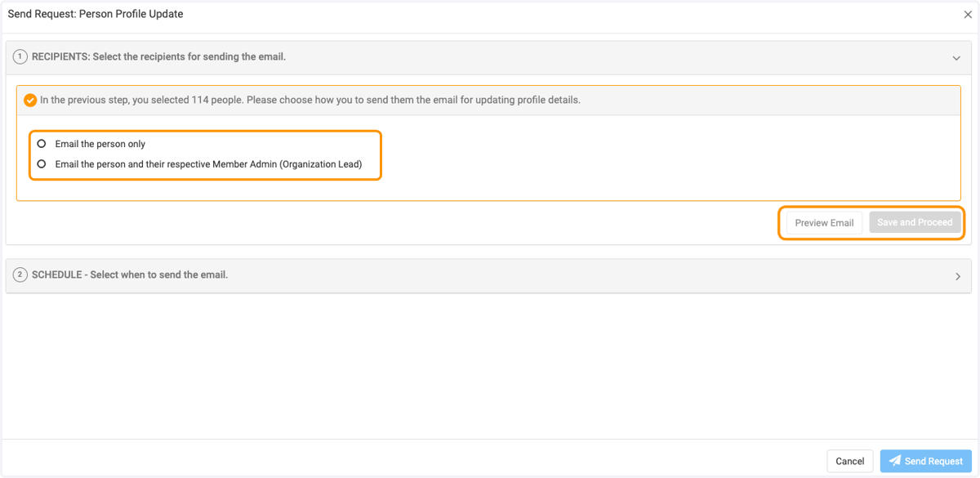Open the Preview Email dialog
The width and height of the screenshot is (980, 478).
[824, 222]
